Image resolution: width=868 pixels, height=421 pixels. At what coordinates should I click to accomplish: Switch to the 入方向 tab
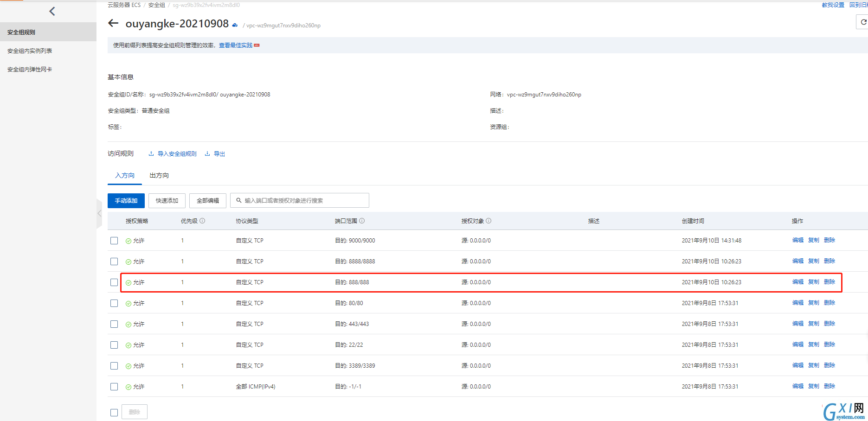pyautogui.click(x=125, y=175)
